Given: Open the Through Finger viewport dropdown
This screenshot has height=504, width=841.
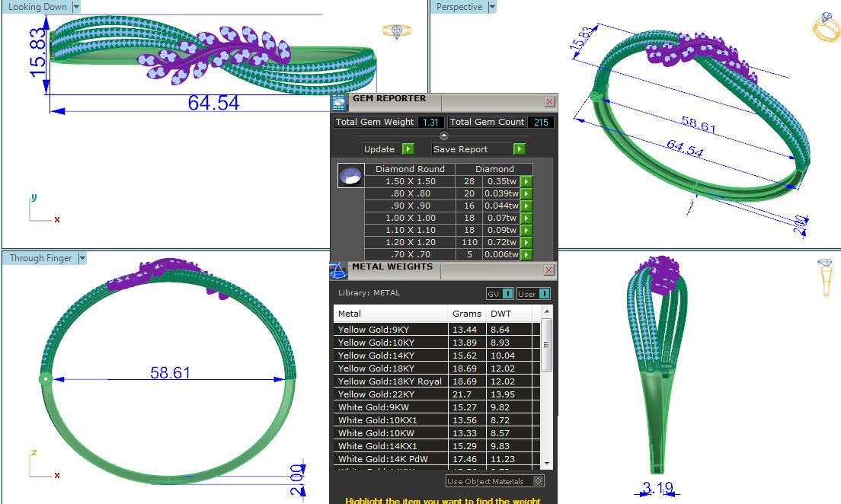Looking at the screenshot, I should click(82, 258).
